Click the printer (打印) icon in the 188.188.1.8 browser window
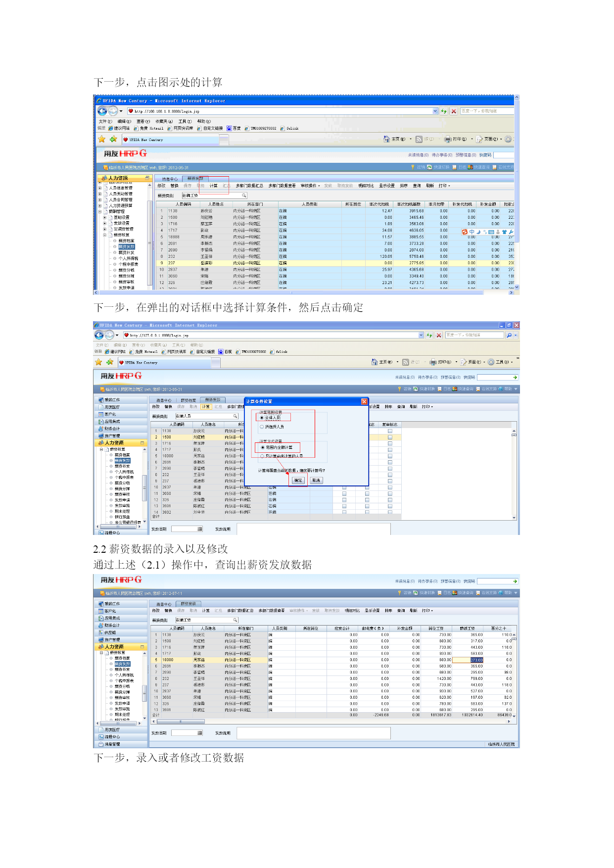 [x=447, y=139]
